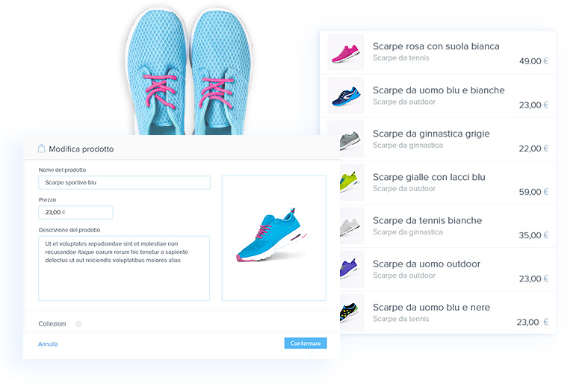The height and width of the screenshot is (392, 579).
Task: Click into the Prezzo input field
Action: coord(75,212)
